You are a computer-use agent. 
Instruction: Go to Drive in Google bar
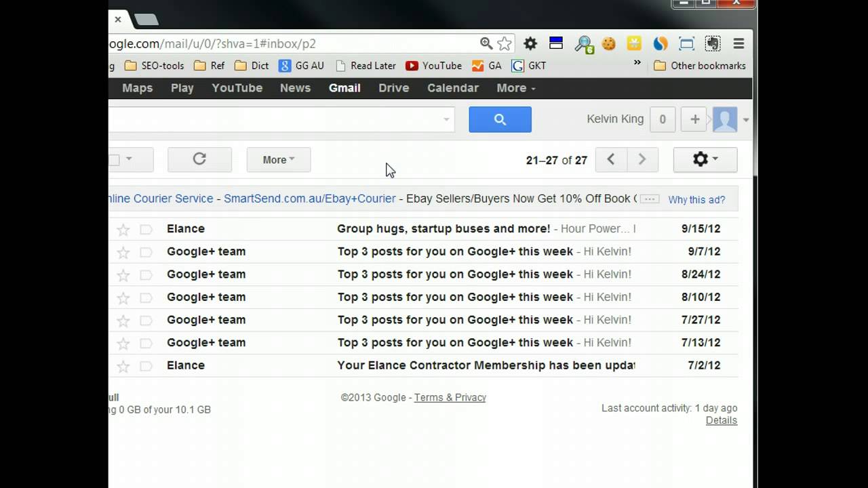pyautogui.click(x=393, y=88)
